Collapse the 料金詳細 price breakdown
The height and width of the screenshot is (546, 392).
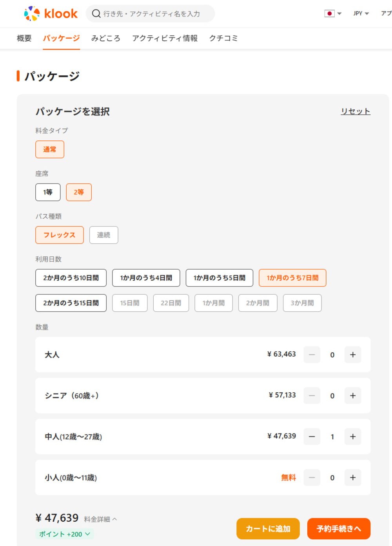coord(99,519)
